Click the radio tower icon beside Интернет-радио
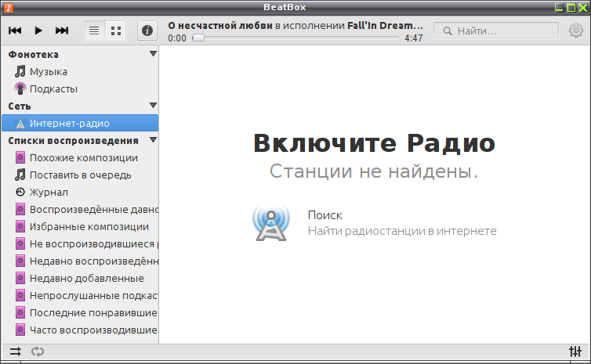The image size is (591, 364). 20,124
